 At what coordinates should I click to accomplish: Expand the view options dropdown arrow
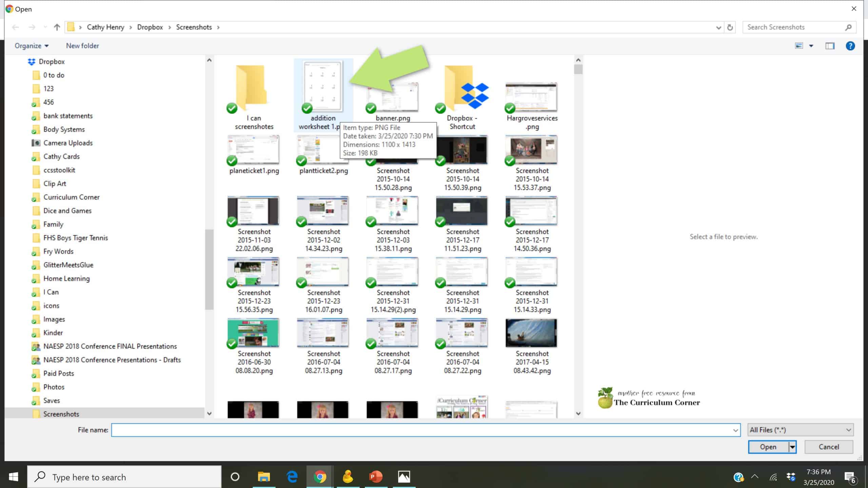coord(811,46)
